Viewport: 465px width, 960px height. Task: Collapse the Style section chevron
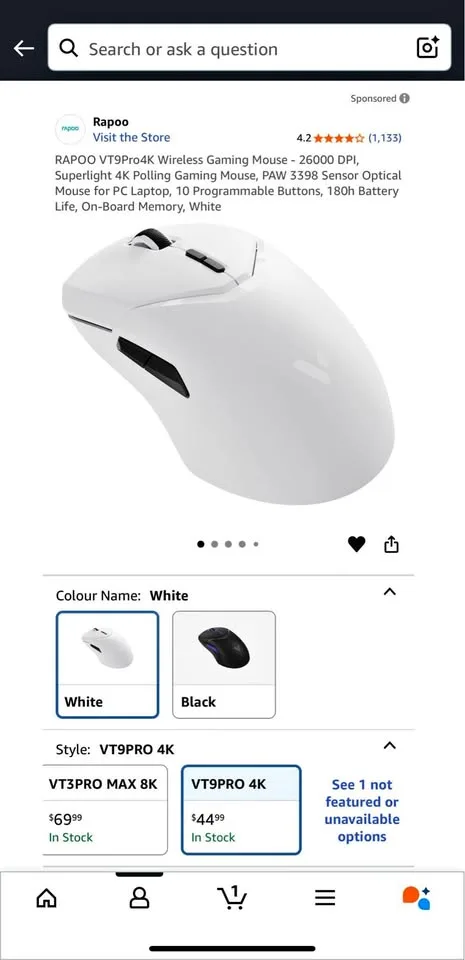click(389, 746)
